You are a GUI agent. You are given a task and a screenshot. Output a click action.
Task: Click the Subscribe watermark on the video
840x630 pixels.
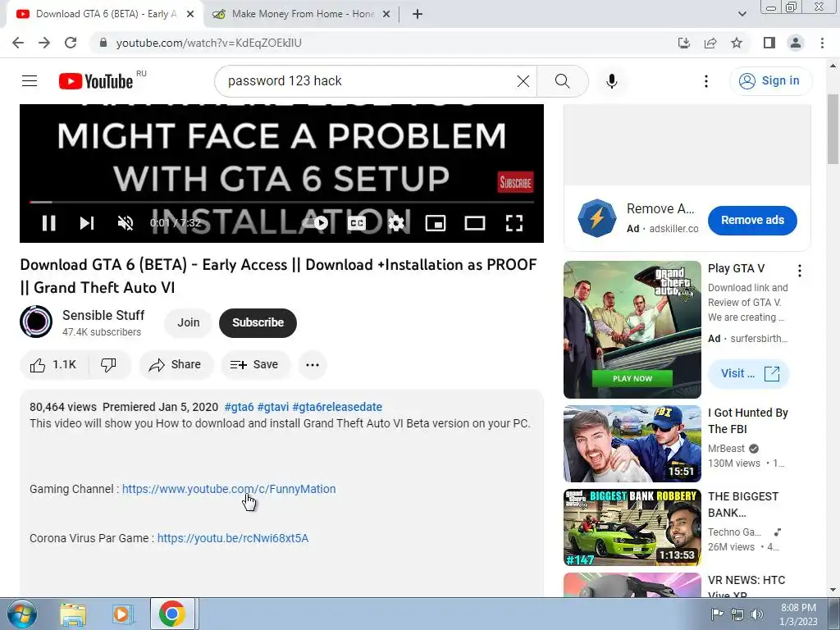(515, 182)
